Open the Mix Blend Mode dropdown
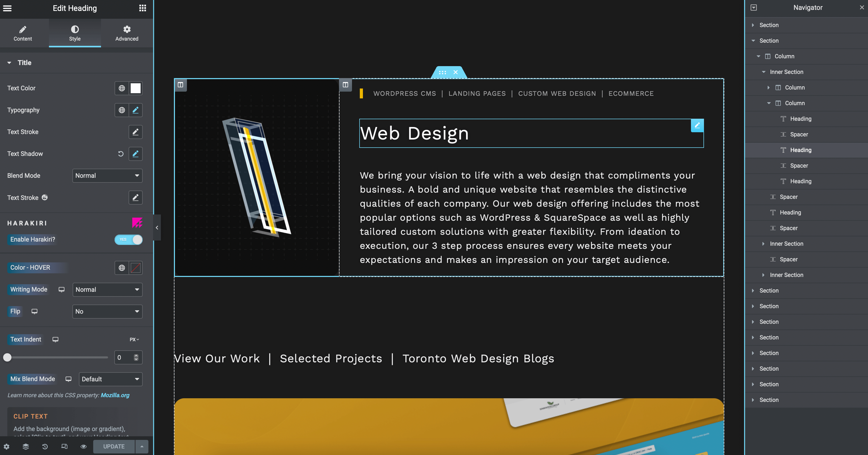Image resolution: width=868 pixels, height=455 pixels. (111, 379)
